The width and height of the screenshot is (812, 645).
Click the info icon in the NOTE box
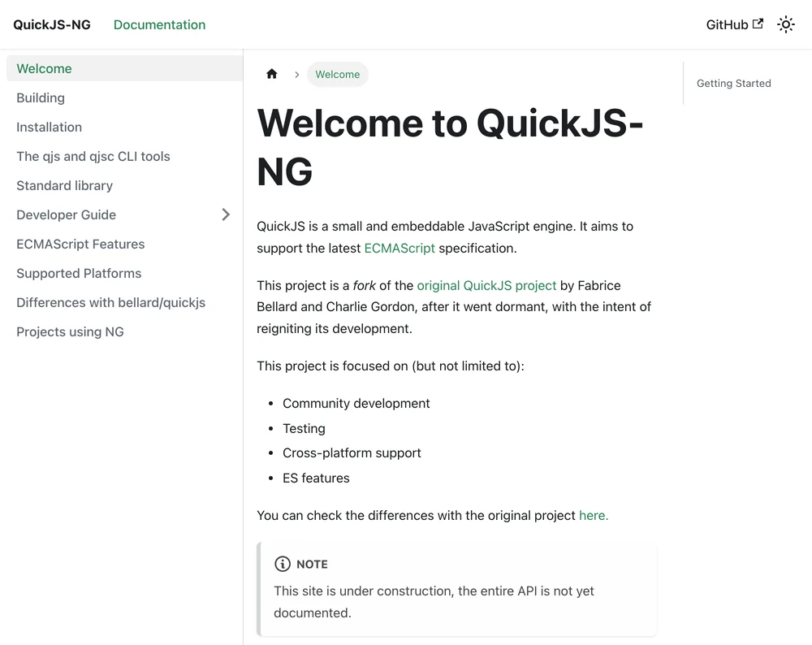click(x=283, y=564)
